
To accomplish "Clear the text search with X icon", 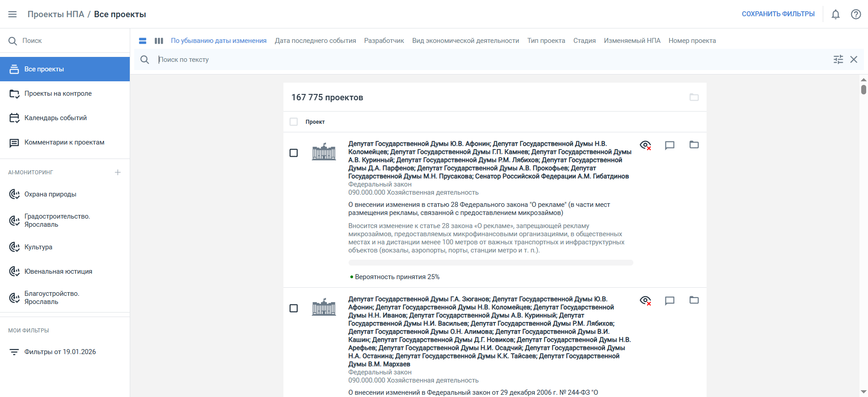I will (x=854, y=60).
